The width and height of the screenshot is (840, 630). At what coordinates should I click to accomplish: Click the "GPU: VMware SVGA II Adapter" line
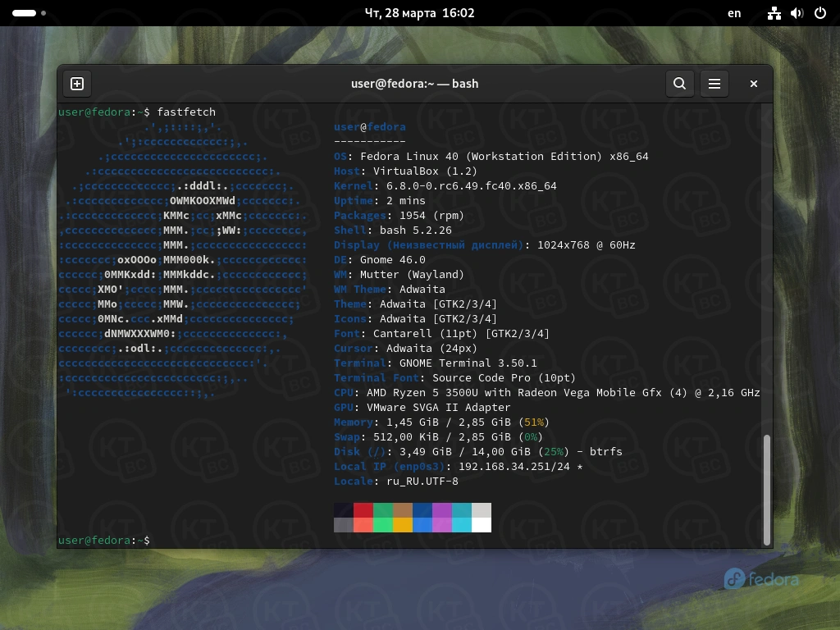[422, 407]
